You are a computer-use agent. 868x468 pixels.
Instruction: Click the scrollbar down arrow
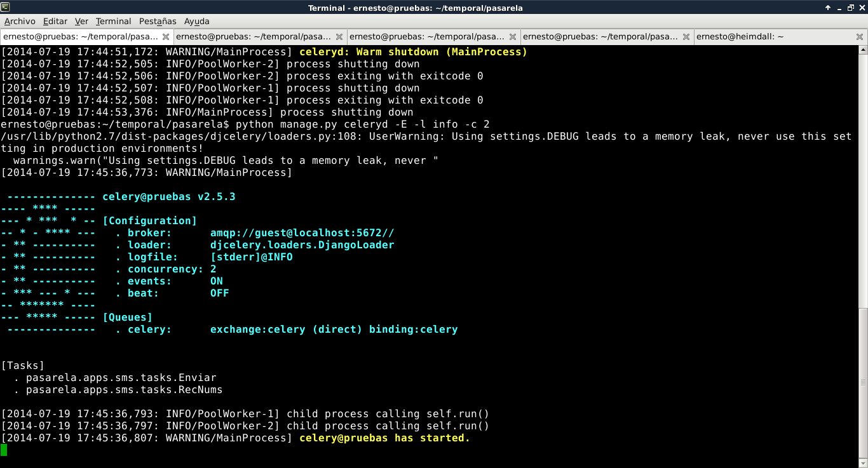(862, 463)
